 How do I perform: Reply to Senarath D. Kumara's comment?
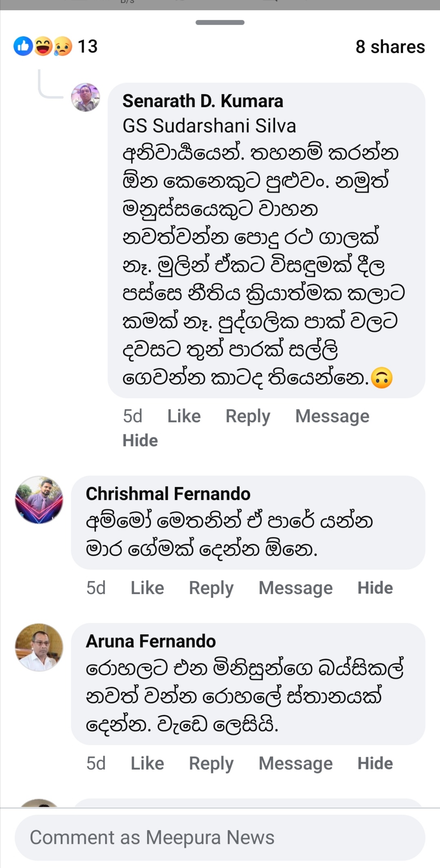248,416
